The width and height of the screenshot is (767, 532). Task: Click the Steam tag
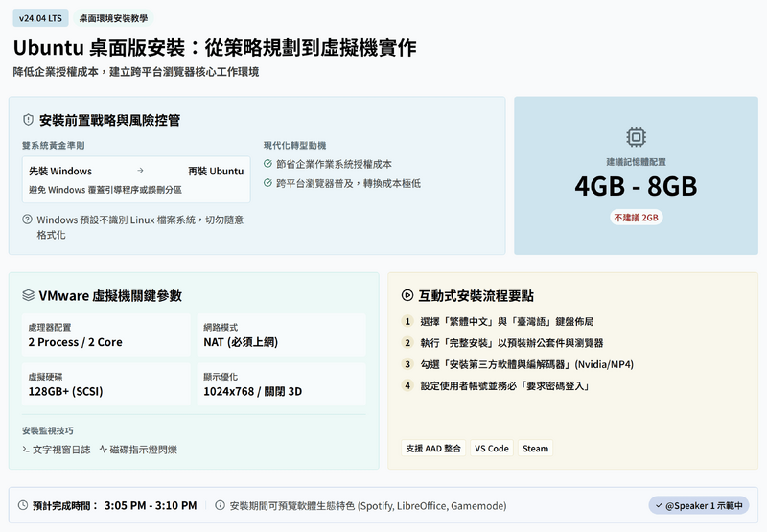[x=535, y=449]
